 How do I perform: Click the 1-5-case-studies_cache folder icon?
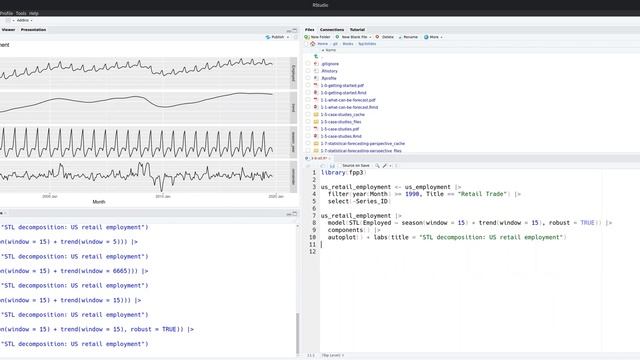(316, 115)
